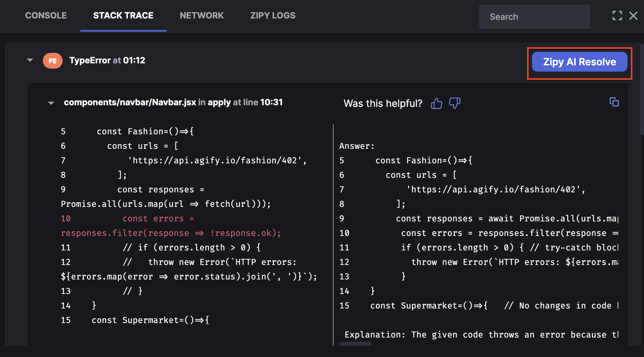Focus the Search input field
The height and width of the screenshot is (357, 644).
[534, 17]
